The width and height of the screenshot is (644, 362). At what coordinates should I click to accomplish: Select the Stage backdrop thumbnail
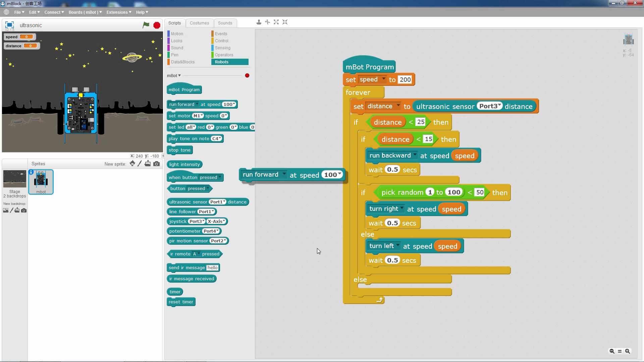tap(14, 179)
